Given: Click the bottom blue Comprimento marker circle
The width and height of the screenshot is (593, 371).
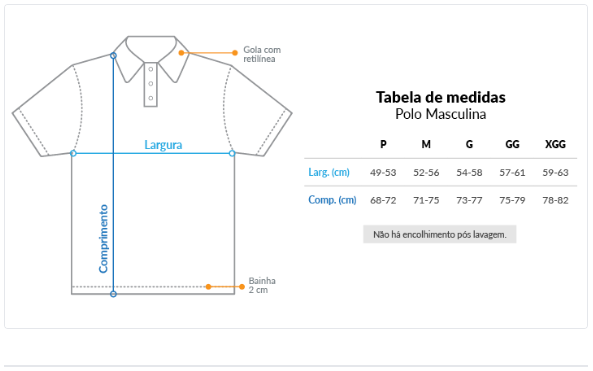Looking at the screenshot, I should pyautogui.click(x=113, y=294).
